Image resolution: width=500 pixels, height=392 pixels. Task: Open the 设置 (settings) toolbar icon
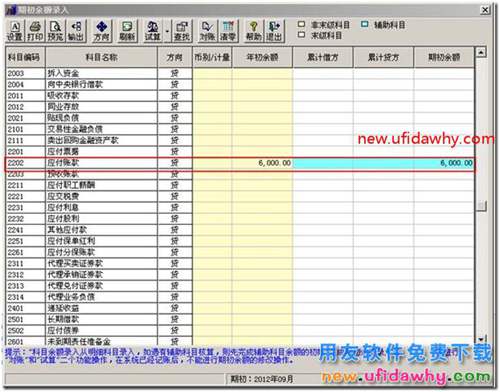(x=15, y=31)
